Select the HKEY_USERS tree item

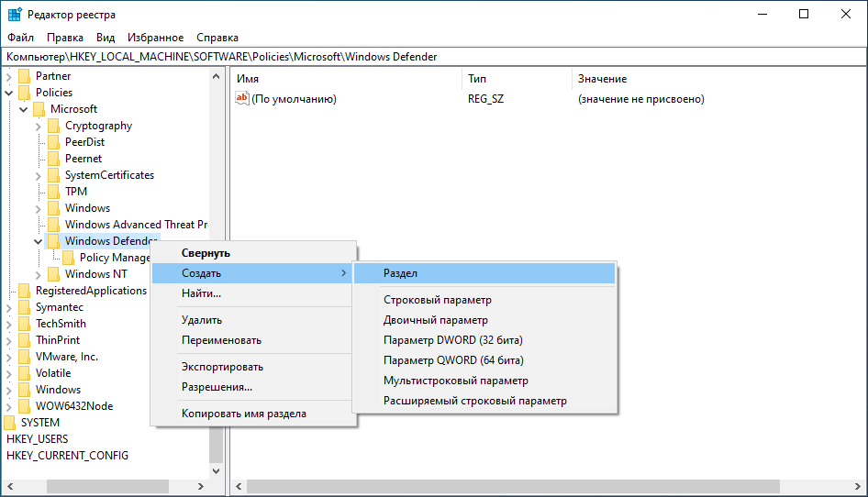(37, 439)
